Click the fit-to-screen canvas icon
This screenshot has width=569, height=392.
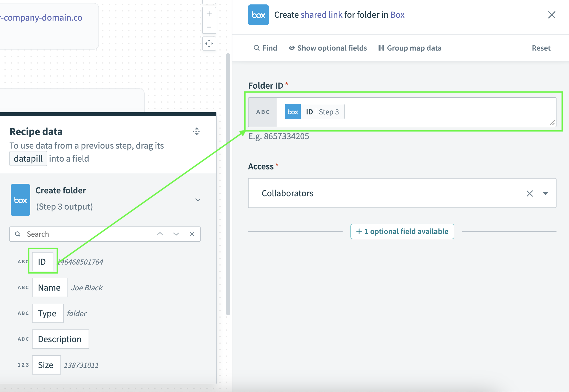[x=209, y=44]
